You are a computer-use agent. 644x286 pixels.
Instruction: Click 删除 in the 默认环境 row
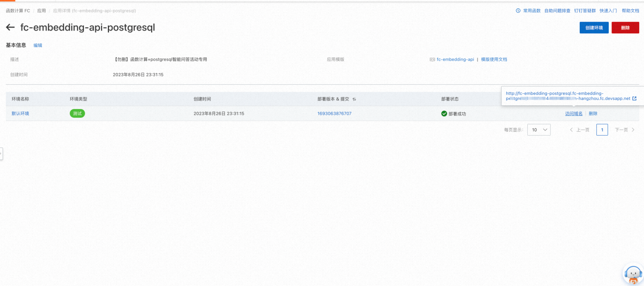tap(593, 114)
